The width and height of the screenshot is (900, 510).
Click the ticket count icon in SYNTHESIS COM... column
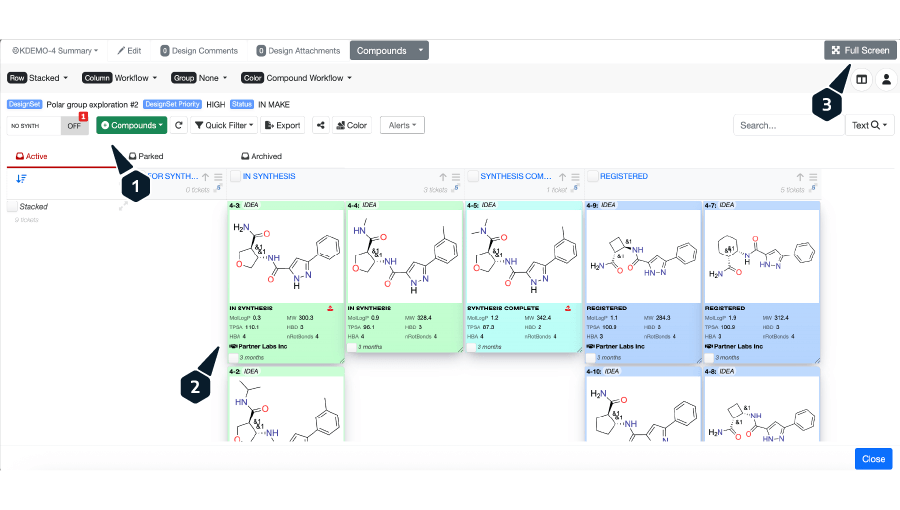575,188
